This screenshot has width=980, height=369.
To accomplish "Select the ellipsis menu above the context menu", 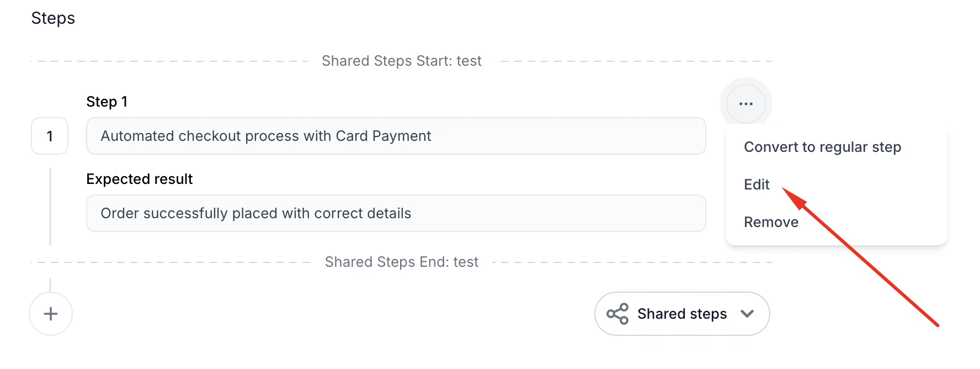I will coord(745,103).
